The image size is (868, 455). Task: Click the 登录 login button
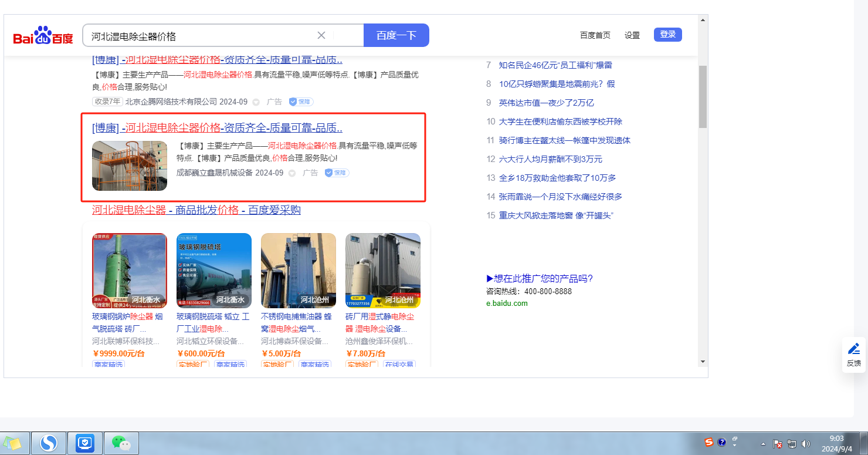667,35
